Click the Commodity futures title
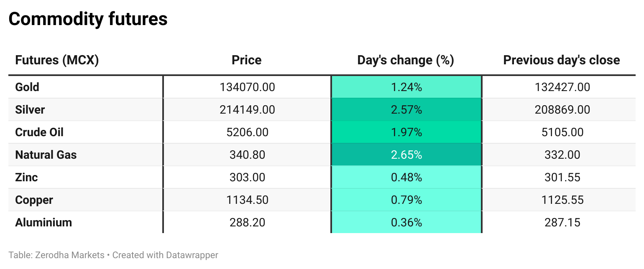 88,19
